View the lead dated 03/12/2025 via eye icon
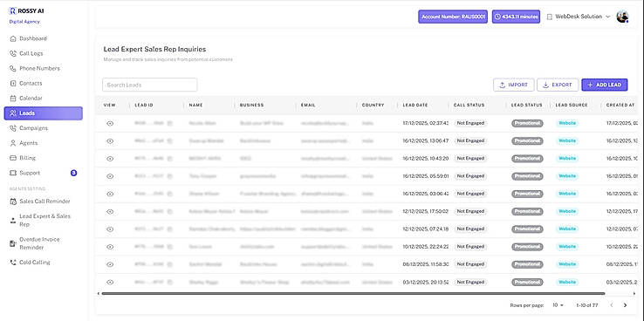644x321 pixels. tap(110, 282)
